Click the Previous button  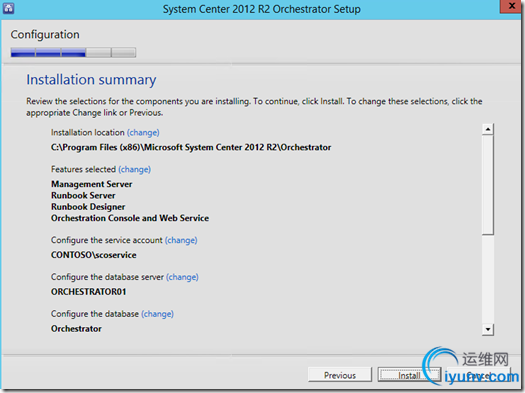coord(340,375)
